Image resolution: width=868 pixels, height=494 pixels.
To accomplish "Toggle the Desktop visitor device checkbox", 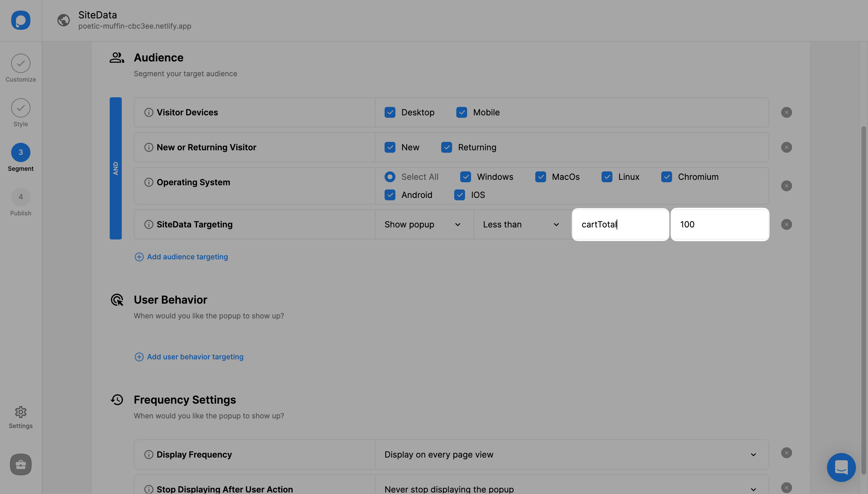I will tap(390, 112).
